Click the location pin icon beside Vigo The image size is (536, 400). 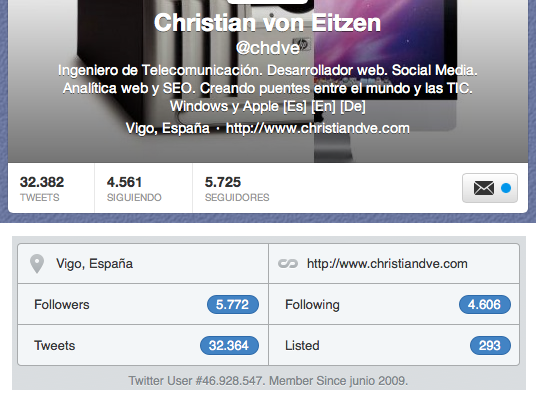37,264
